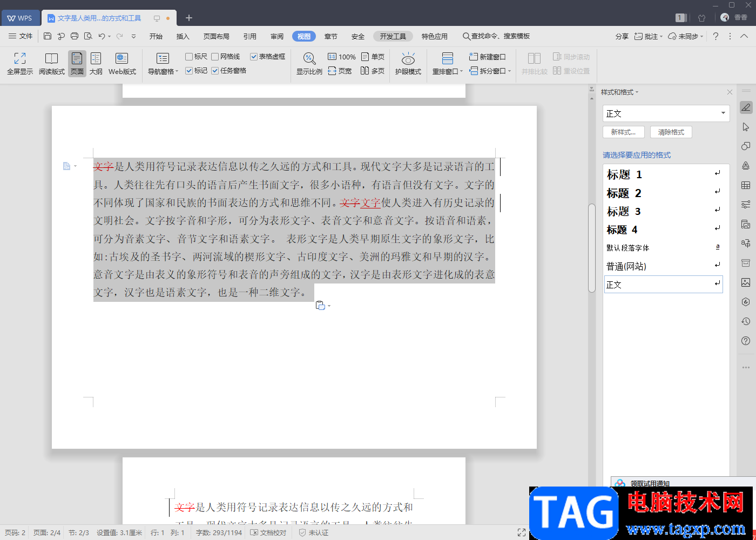This screenshot has width=756, height=540.
Task: Click the Save icon in quick toolbar
Action: click(48, 36)
